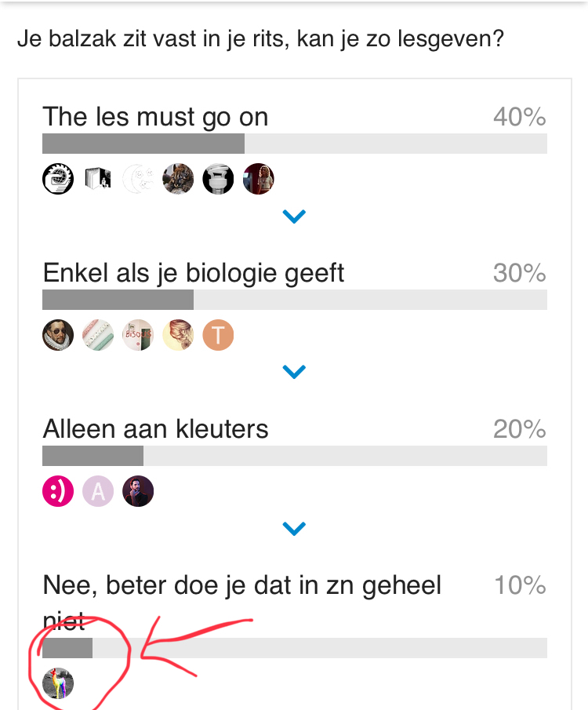The image size is (588, 710).
Task: Click the crescent moon voter avatar
Action: (138, 180)
